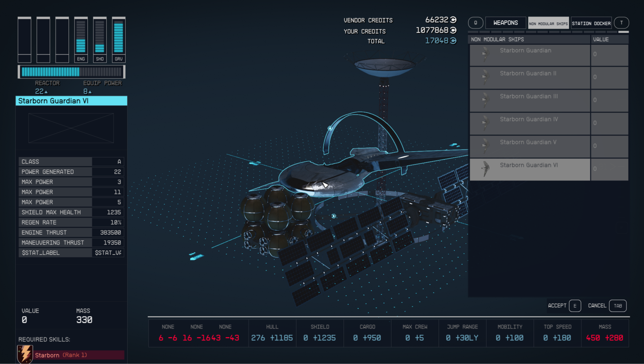644x364 pixels.
Task: Click the Maneuvering Thrust stat row
Action: coord(71,243)
